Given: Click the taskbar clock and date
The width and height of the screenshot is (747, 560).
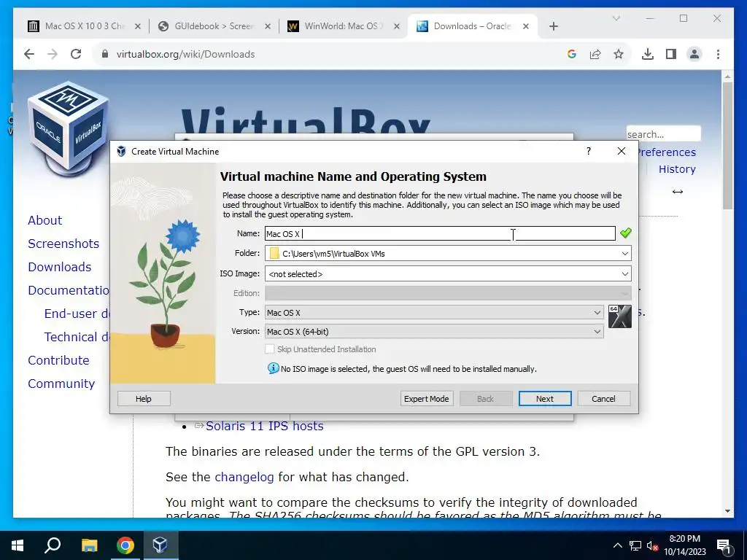Looking at the screenshot, I should click(684, 545).
